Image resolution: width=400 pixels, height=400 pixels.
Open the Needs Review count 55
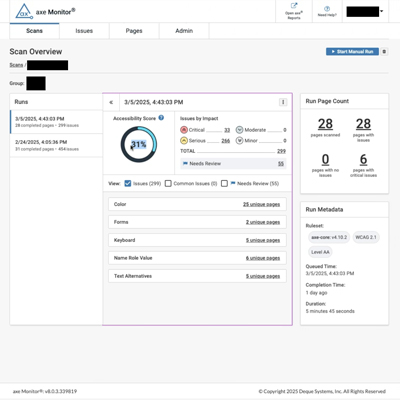[x=281, y=164]
